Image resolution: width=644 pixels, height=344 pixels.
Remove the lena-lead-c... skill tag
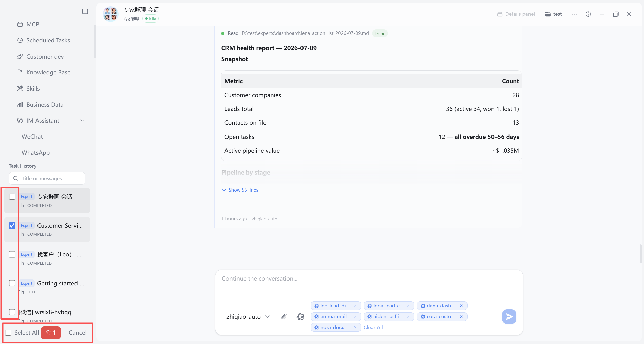(408, 306)
